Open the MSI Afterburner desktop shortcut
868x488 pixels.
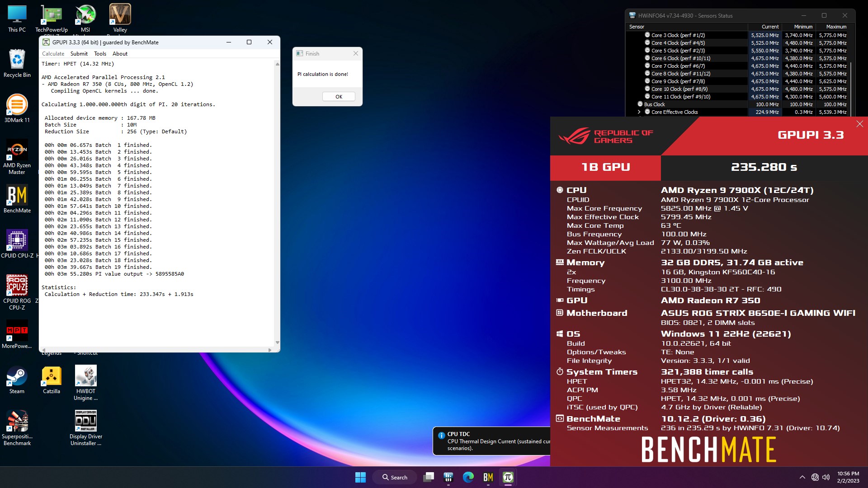coord(85,18)
